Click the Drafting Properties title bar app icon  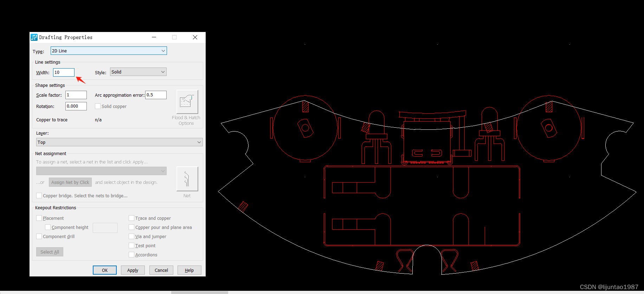(34, 37)
